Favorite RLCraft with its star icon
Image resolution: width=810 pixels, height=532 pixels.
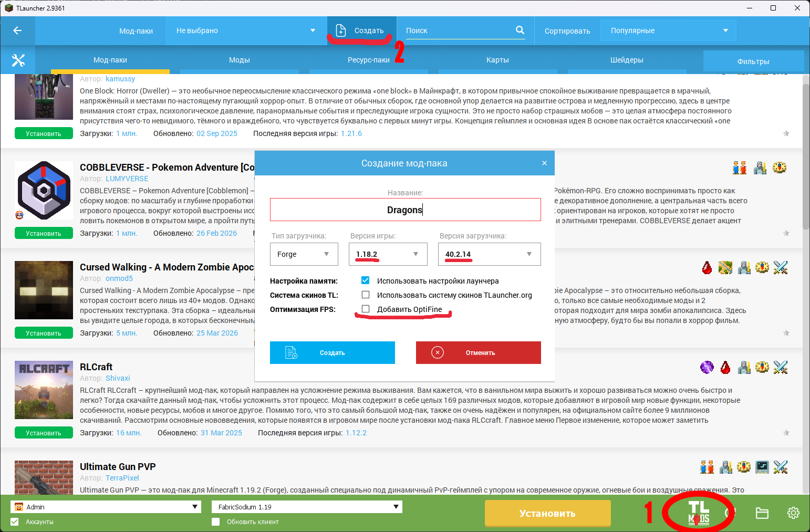(x=786, y=433)
